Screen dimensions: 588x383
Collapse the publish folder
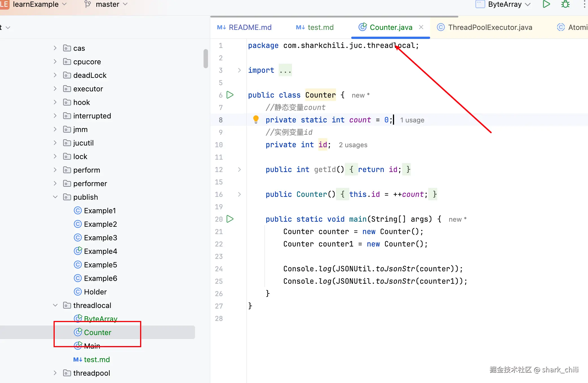[x=55, y=197]
